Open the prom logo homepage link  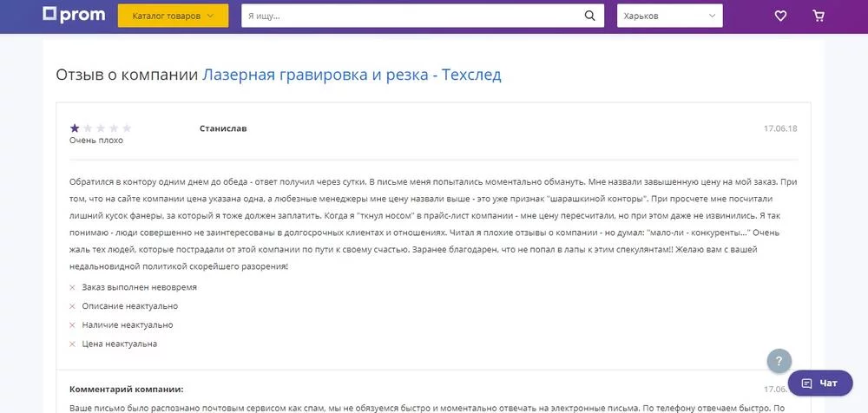coord(74,15)
